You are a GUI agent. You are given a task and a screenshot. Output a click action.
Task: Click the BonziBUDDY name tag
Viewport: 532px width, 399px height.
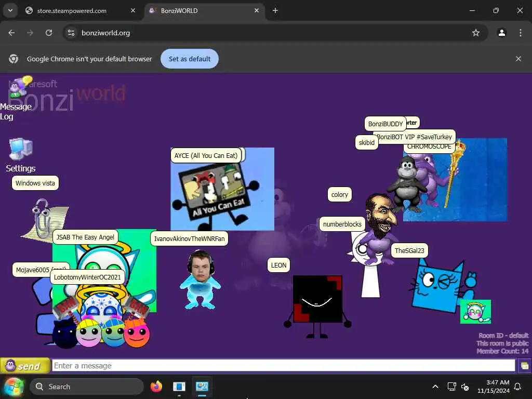385,124
